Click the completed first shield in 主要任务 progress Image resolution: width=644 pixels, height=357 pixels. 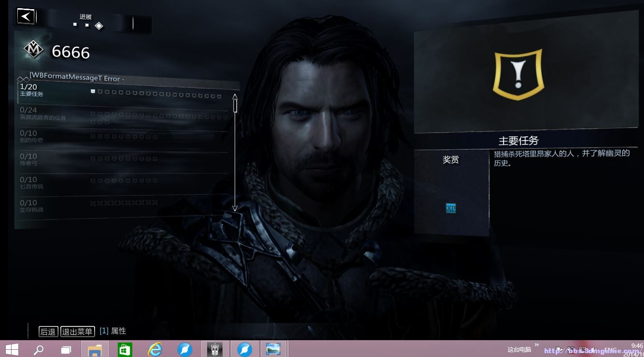point(93,91)
